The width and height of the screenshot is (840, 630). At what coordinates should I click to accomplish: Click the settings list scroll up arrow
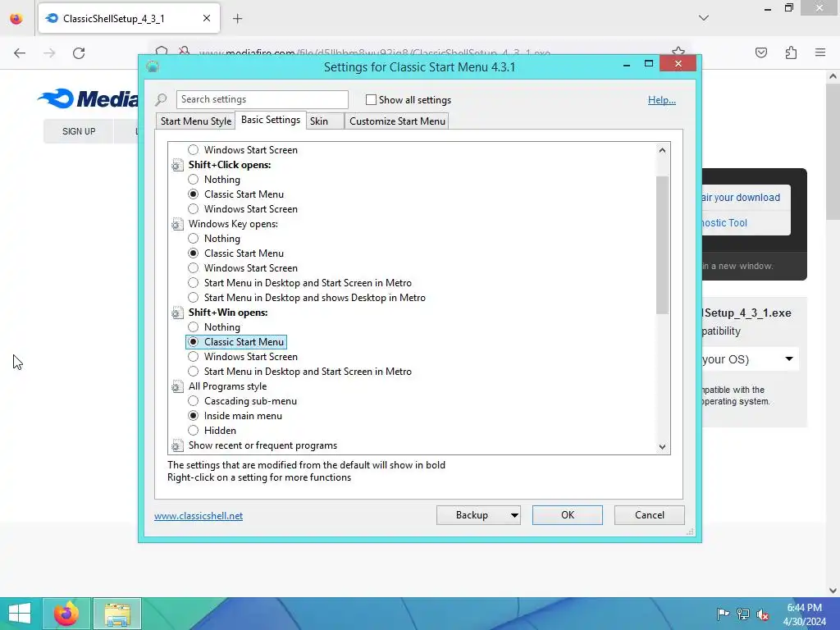(663, 150)
